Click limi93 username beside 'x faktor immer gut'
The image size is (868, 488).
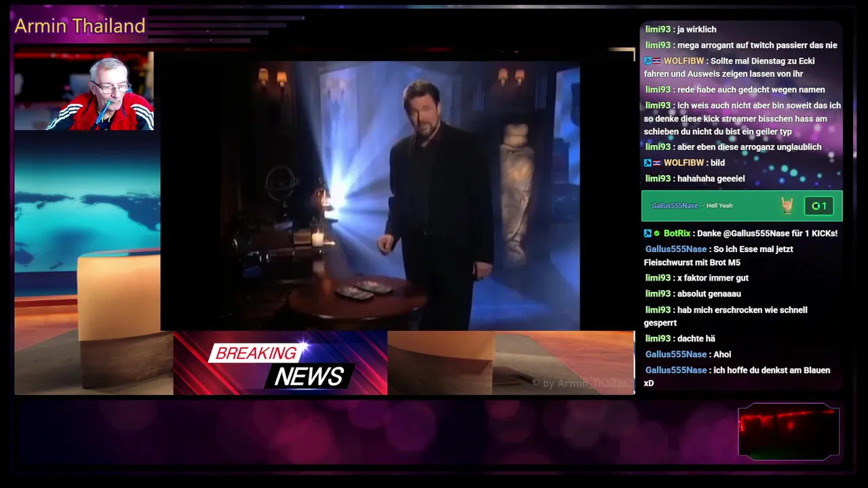tap(658, 278)
